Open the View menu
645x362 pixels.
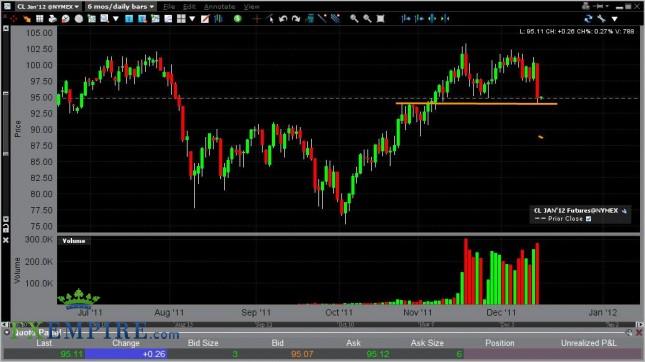(x=251, y=7)
